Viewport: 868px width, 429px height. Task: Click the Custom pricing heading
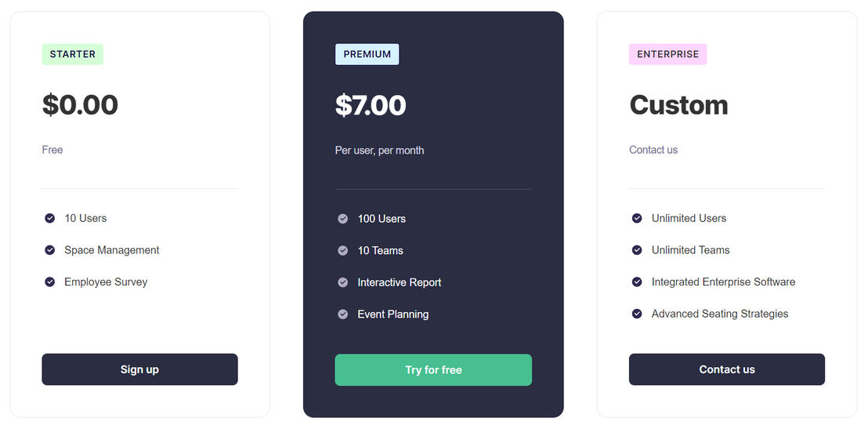[x=678, y=105]
